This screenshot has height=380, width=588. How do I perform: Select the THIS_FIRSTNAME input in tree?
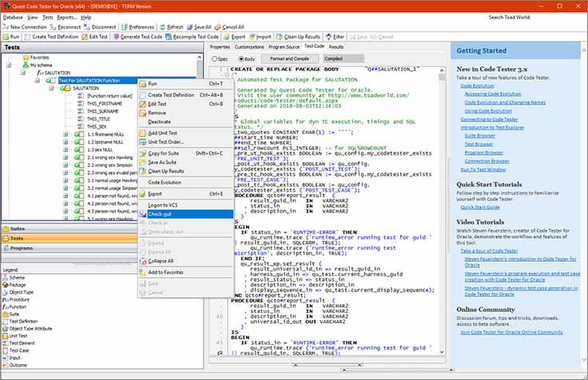[x=104, y=104]
